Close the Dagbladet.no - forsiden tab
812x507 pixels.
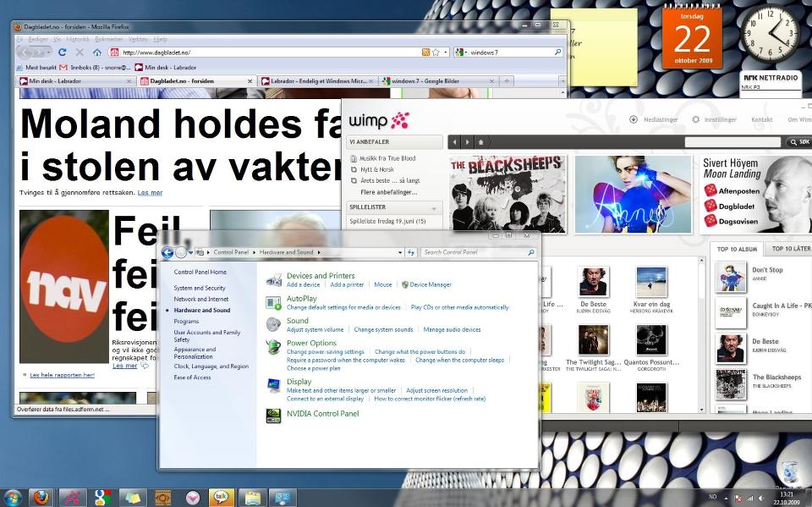tap(250, 81)
